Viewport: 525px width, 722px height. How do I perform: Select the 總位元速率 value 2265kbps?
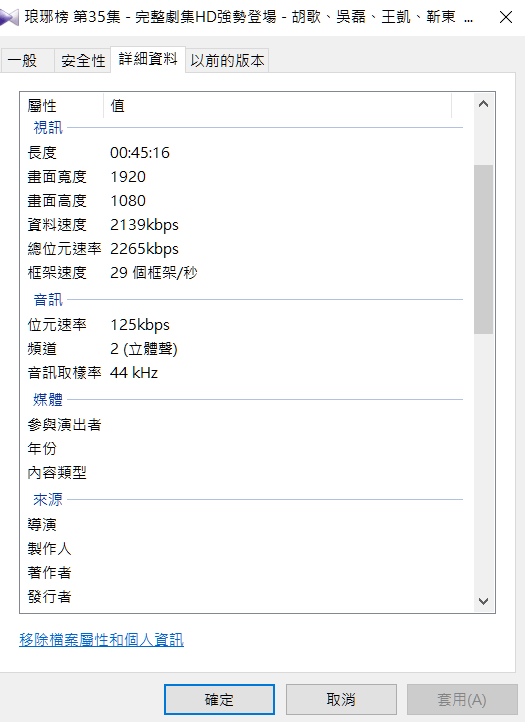tap(144, 249)
